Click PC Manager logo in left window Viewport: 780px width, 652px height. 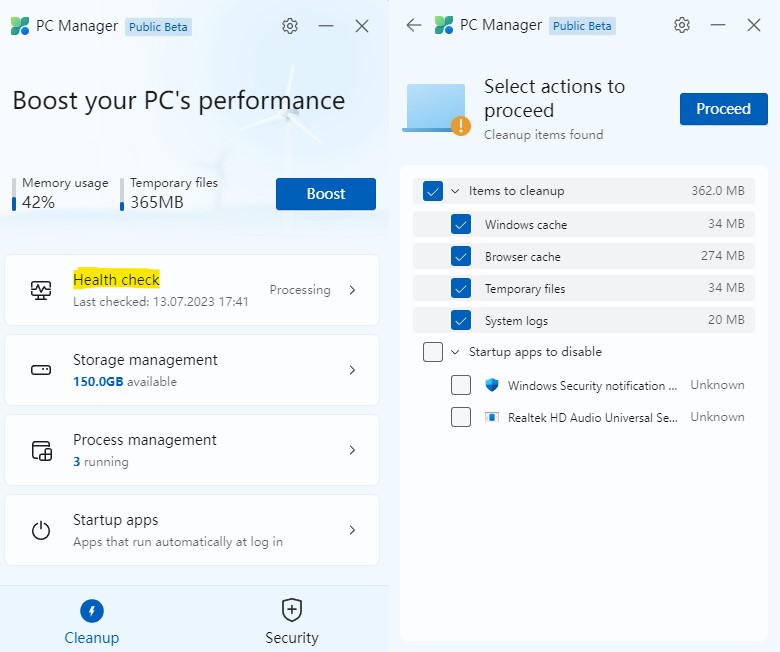[20, 26]
